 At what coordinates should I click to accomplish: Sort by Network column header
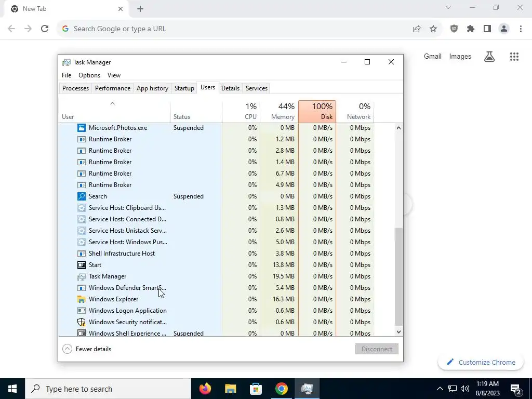pos(355,111)
